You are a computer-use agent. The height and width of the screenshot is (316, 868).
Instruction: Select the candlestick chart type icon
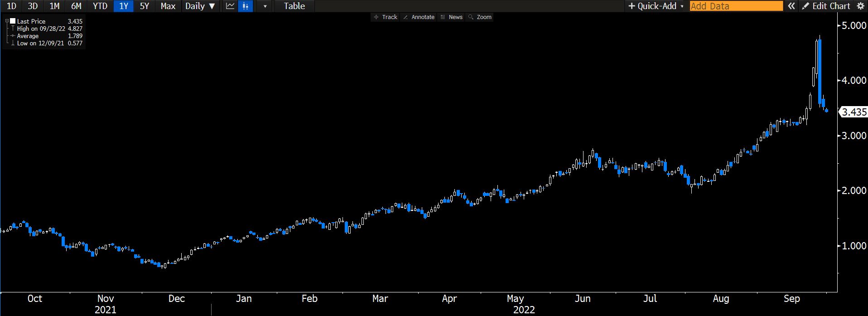[x=245, y=6]
